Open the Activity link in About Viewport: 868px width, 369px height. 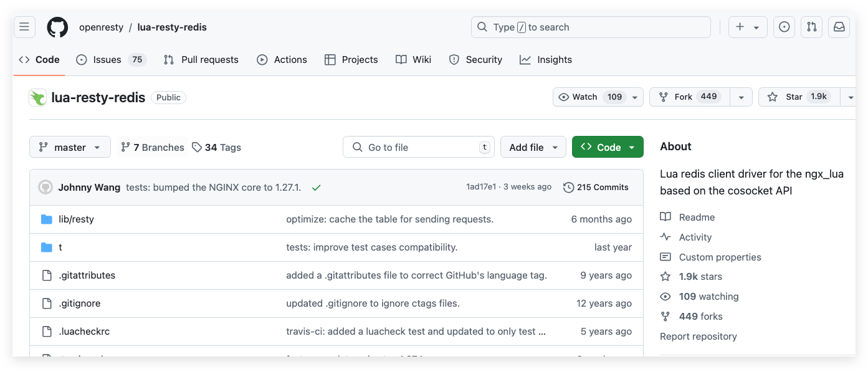coord(685,237)
